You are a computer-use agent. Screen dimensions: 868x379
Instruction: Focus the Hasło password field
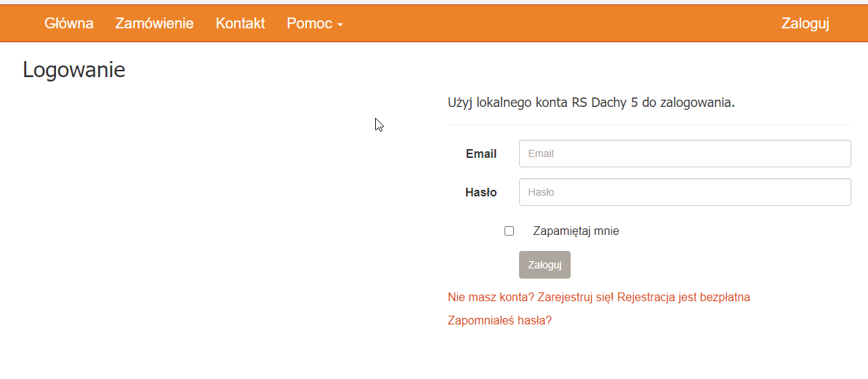click(684, 192)
